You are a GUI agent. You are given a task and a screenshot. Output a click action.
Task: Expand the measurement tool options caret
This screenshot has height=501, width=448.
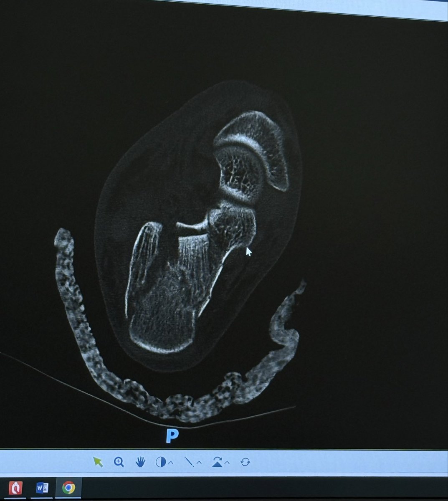point(200,462)
